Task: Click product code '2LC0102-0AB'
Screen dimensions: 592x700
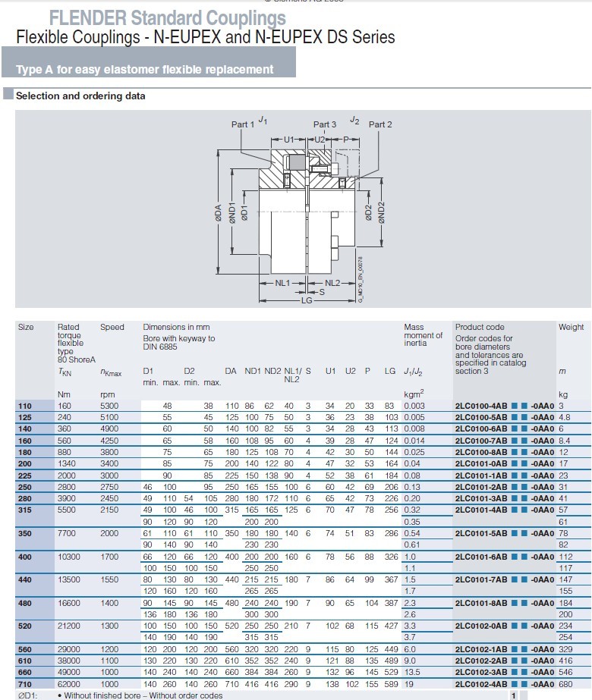Action: [481, 626]
